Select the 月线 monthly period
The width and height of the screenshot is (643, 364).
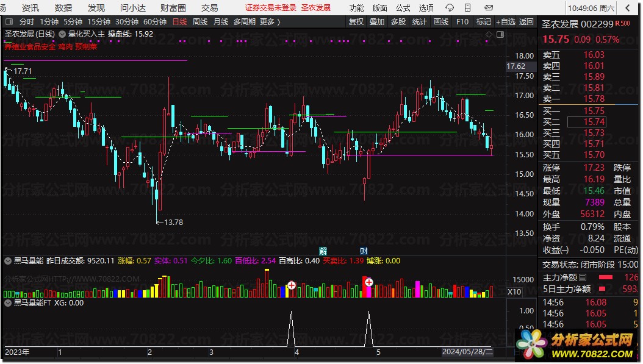tap(221, 22)
